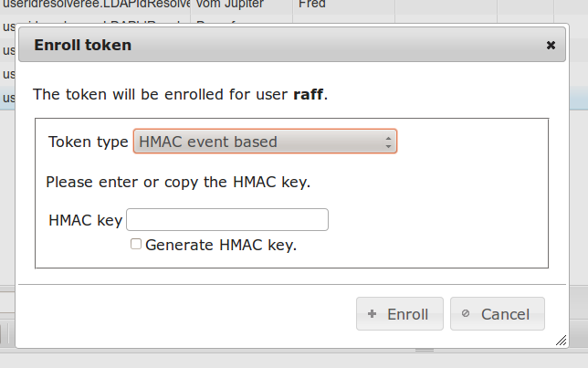
Task: Click the 'HMAC key' field label
Action: tap(85, 220)
